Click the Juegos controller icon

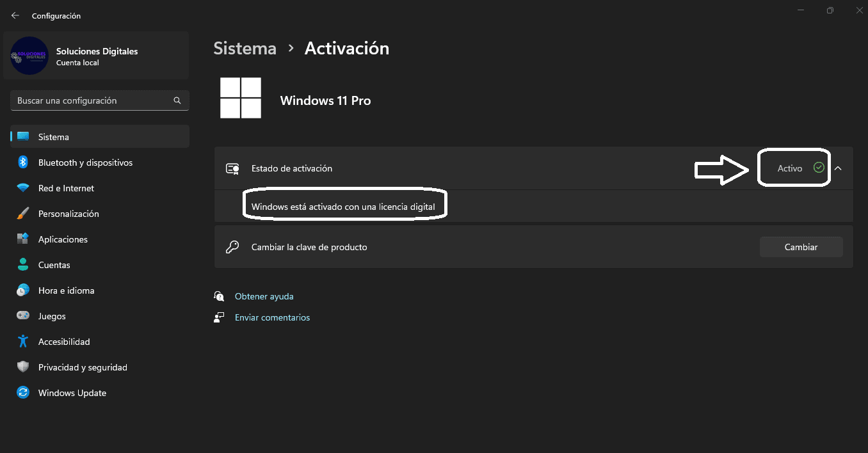coord(23,316)
